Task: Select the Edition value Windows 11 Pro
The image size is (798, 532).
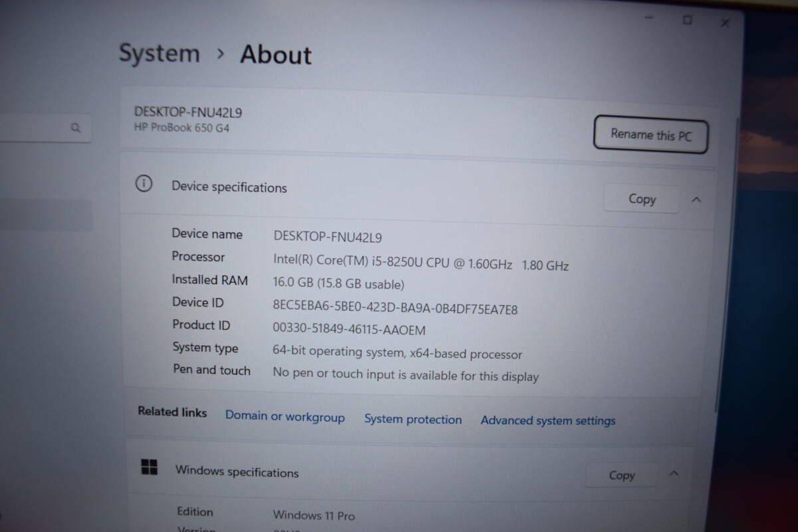Action: (314, 515)
